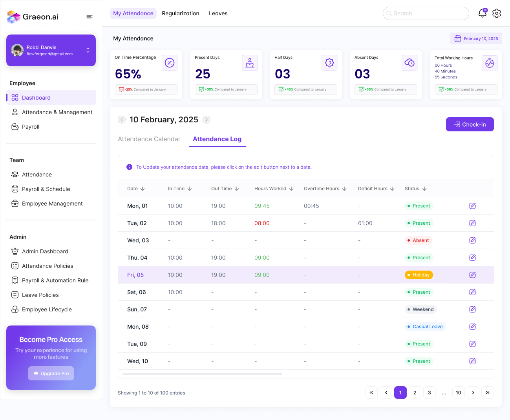Click the Present Days person icon
Viewport: 510px width, 420px height.
click(250, 63)
